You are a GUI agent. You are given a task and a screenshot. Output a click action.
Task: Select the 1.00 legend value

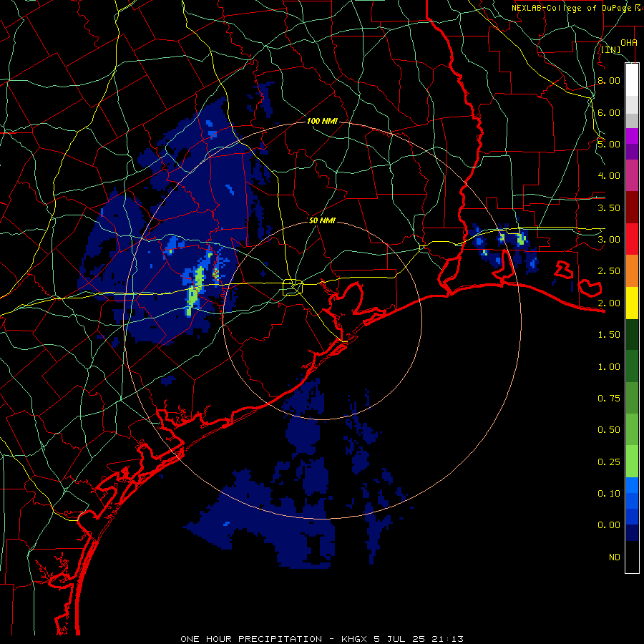(609, 367)
